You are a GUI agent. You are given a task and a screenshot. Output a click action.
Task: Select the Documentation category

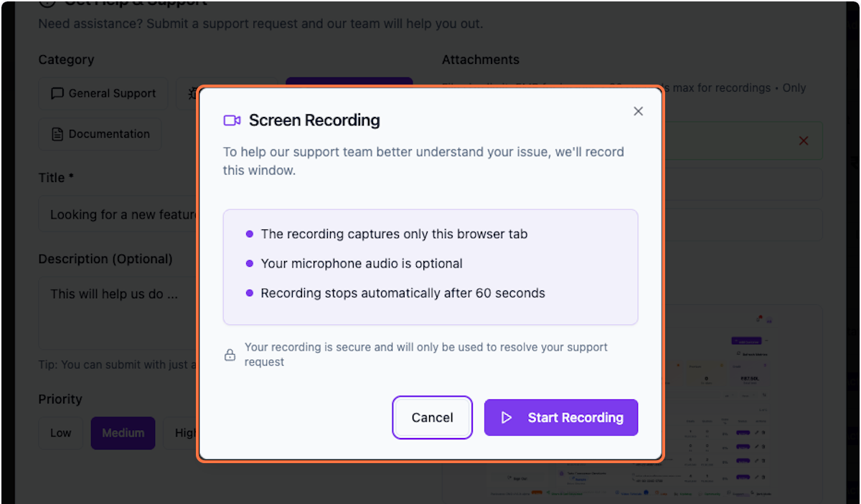click(x=100, y=134)
